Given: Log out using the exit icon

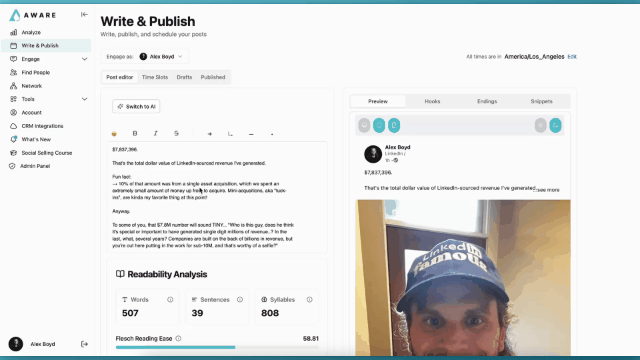Looking at the screenshot, I should (84, 344).
